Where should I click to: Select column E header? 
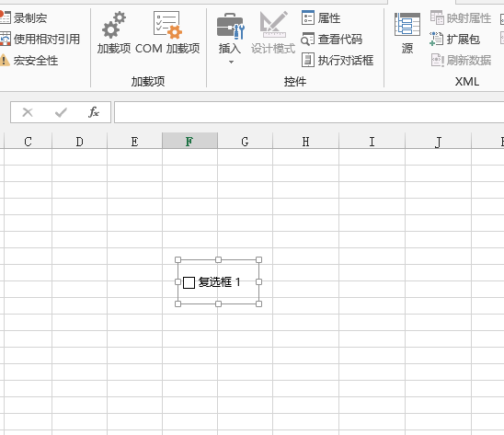click(x=134, y=141)
